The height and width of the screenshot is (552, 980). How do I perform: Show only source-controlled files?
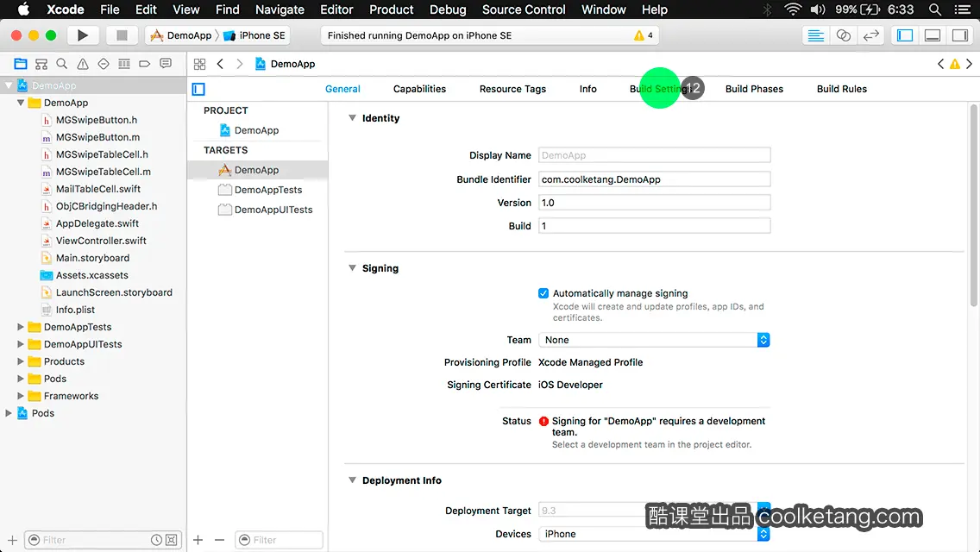click(x=172, y=540)
